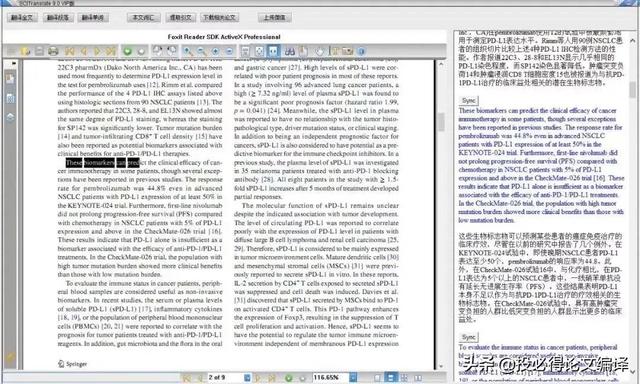This screenshot has height=384, width=640.
Task: Open a file with the folder icon
Action: point(25,51)
